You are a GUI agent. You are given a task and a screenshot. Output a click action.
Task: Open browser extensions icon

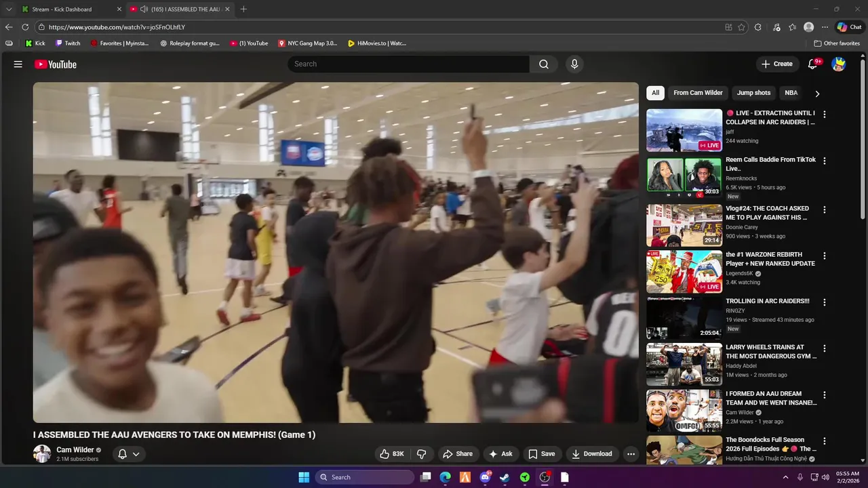758,27
